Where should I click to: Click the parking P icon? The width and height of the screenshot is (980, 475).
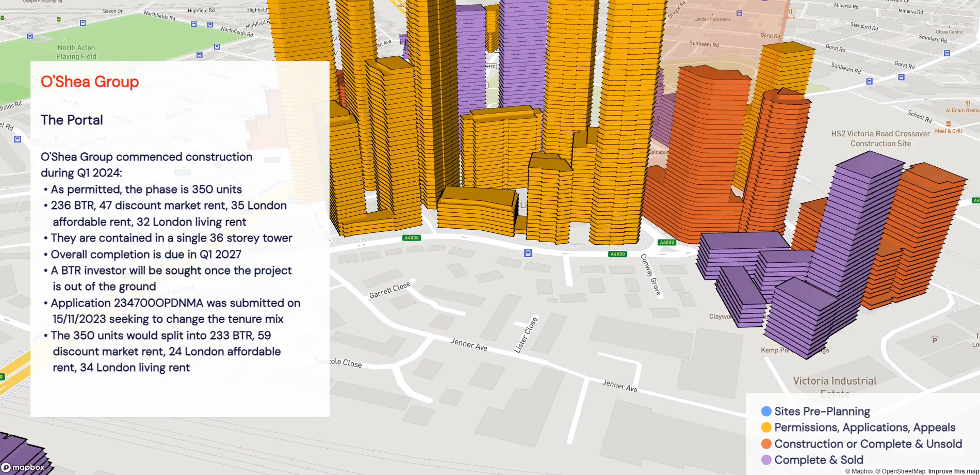coord(935,339)
